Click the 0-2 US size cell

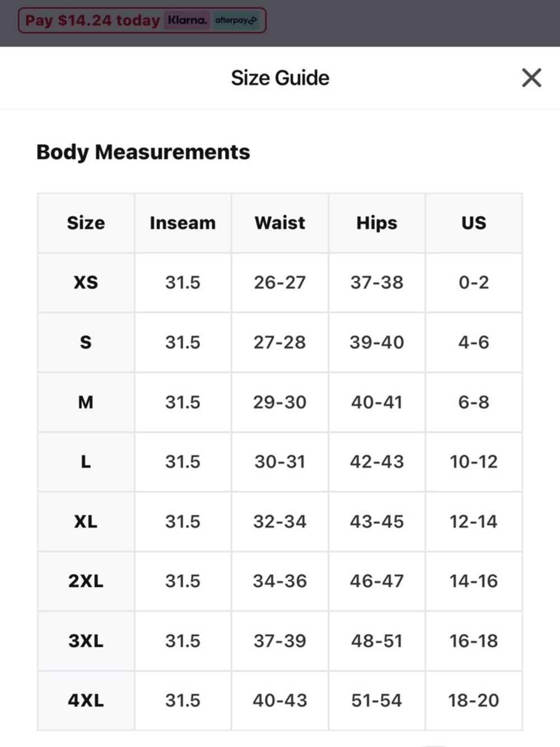[x=474, y=282]
